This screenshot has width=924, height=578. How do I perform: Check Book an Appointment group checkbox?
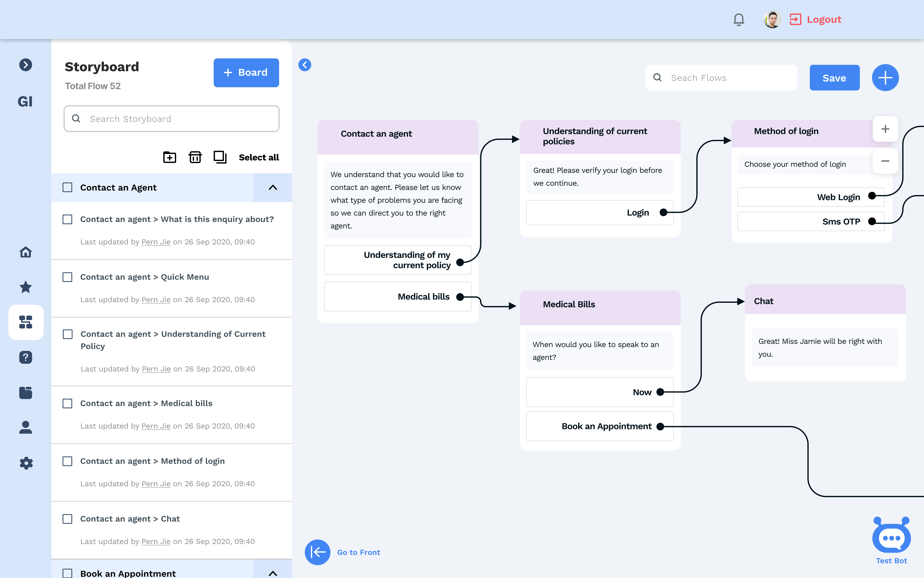(x=67, y=573)
